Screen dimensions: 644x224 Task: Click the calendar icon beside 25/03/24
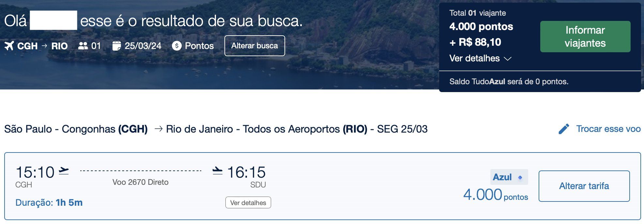coord(116,46)
